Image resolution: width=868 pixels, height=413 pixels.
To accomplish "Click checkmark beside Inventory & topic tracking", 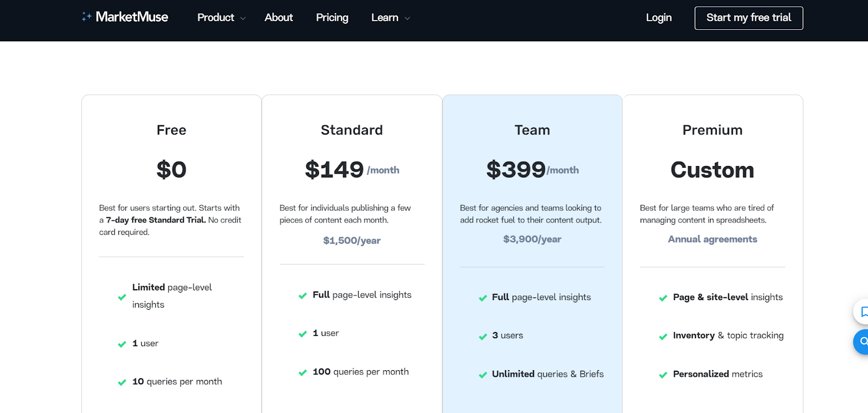I will pos(663,336).
